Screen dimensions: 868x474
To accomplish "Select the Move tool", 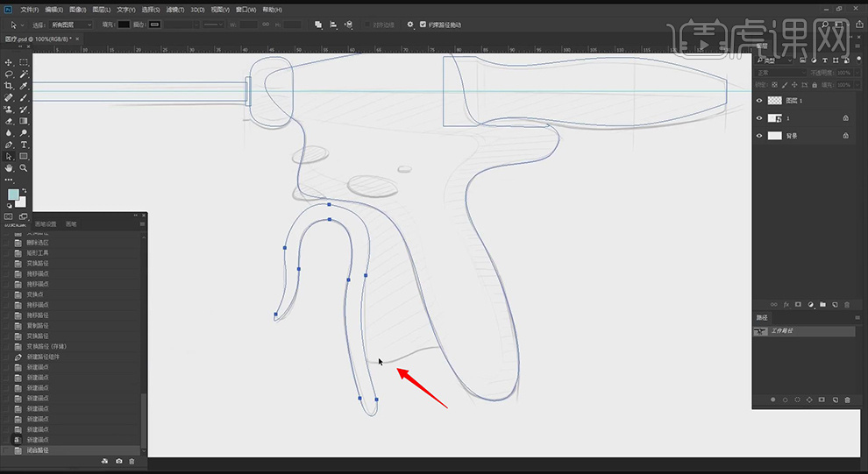I will pyautogui.click(x=9, y=63).
